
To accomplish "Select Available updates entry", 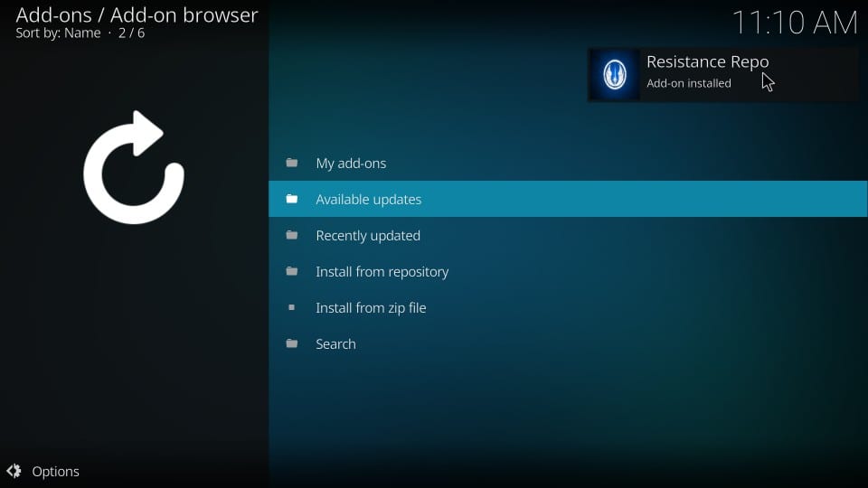I will [x=568, y=199].
